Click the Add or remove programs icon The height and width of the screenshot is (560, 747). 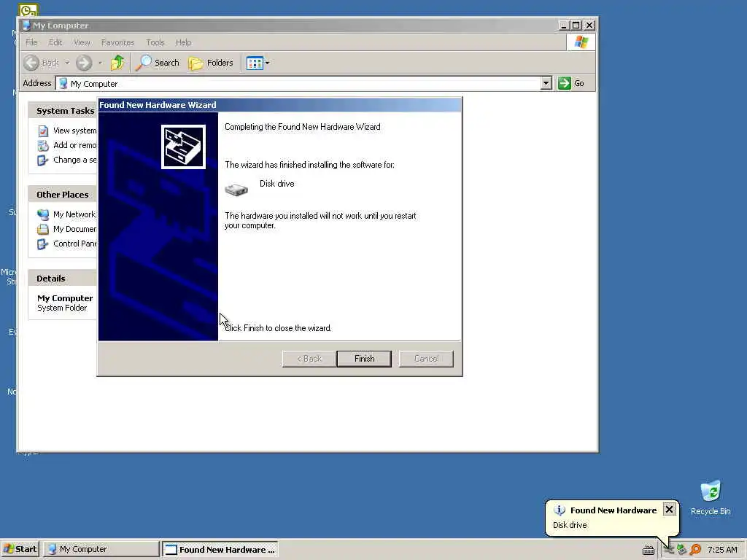(x=43, y=146)
